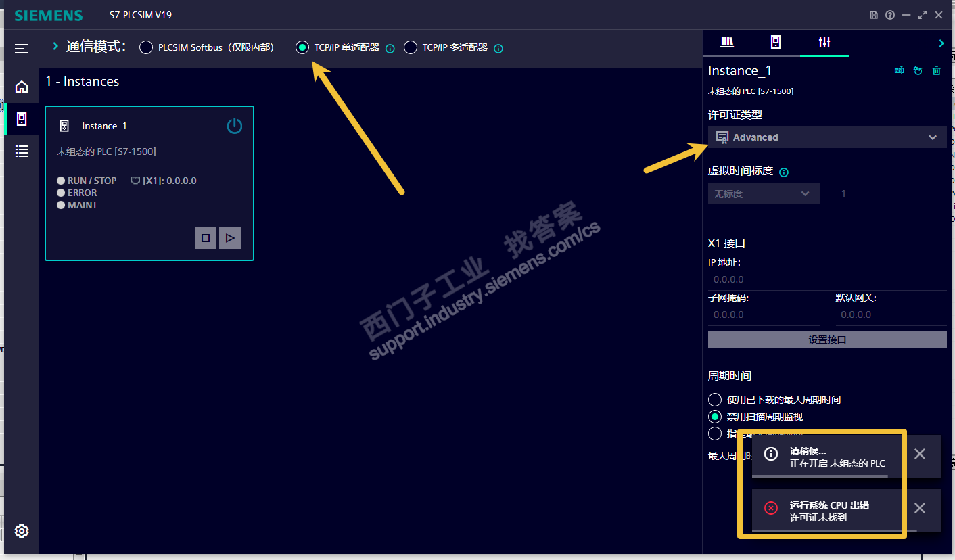Image resolution: width=955 pixels, height=560 pixels.
Task: Click the license certificate icon beside Advanced
Action: pyautogui.click(x=722, y=137)
